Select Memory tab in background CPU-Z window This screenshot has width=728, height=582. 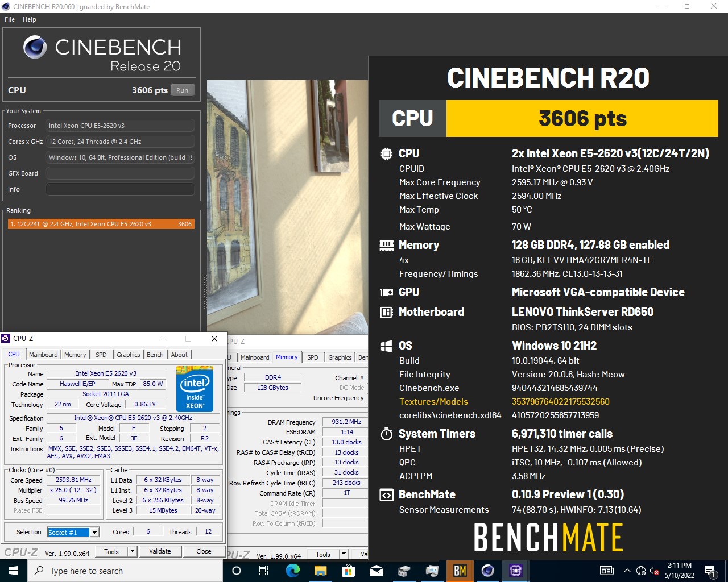click(287, 357)
